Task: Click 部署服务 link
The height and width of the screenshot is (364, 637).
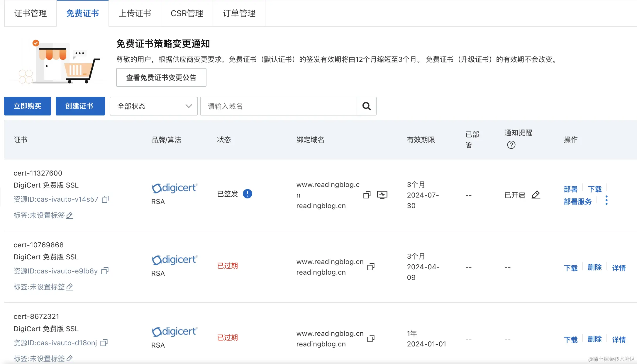Action: pyautogui.click(x=578, y=201)
